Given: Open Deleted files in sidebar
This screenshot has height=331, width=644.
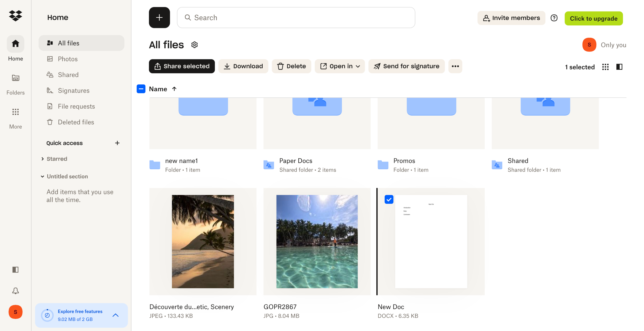Looking at the screenshot, I should tap(76, 122).
